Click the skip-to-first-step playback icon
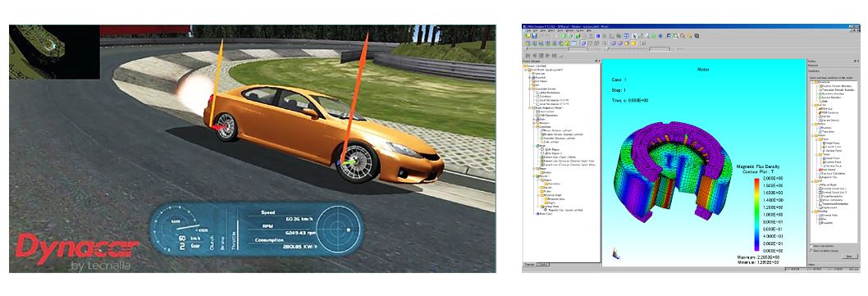 pos(528,56)
